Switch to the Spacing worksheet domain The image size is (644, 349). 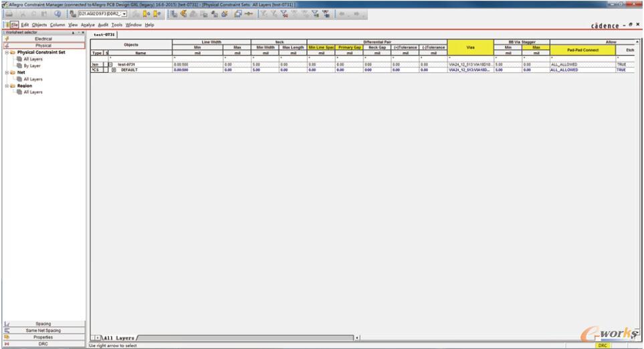(x=43, y=324)
